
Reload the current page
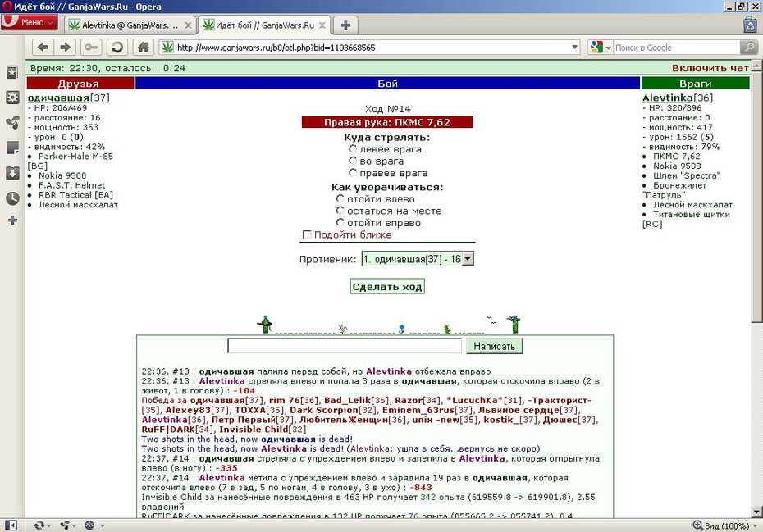pyautogui.click(x=117, y=48)
